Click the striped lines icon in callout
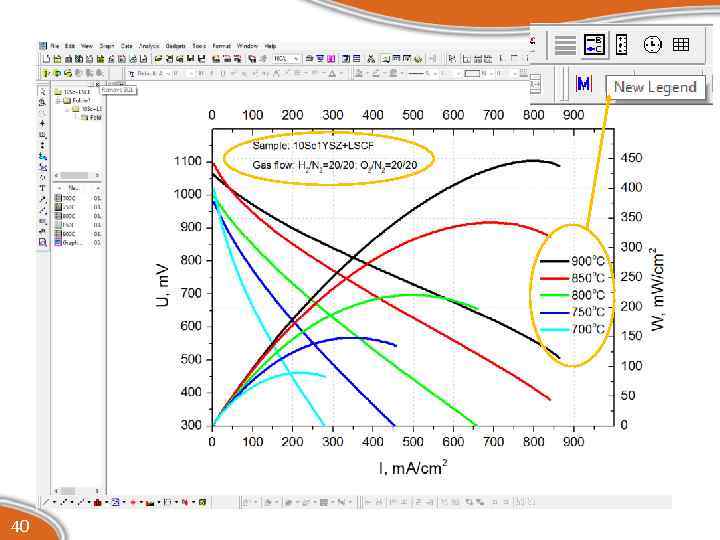The height and width of the screenshot is (540, 720). 565,45
